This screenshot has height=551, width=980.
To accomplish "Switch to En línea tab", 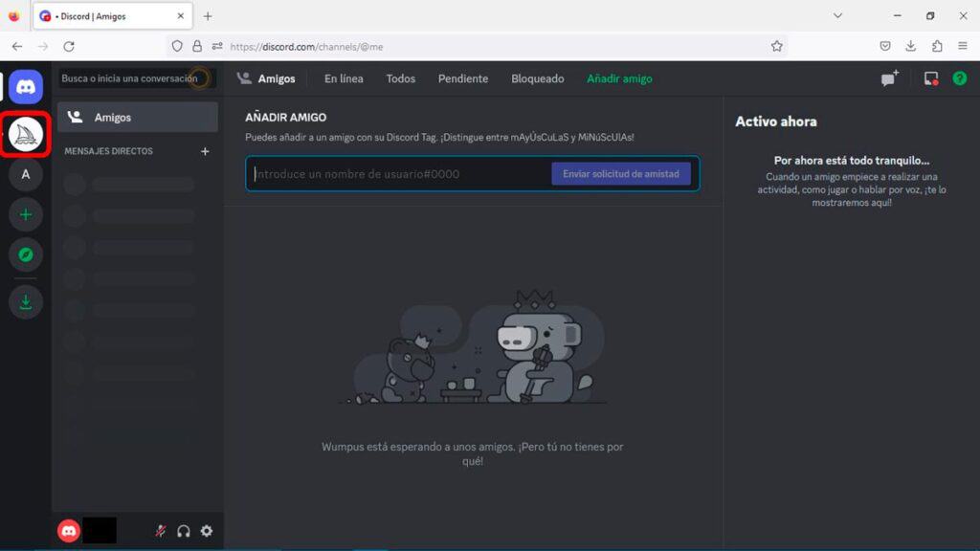I will (344, 78).
